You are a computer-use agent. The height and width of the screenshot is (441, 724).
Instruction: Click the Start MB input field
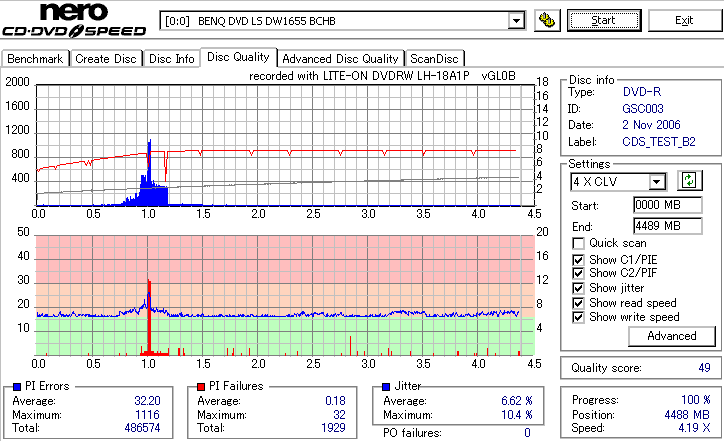(668, 205)
